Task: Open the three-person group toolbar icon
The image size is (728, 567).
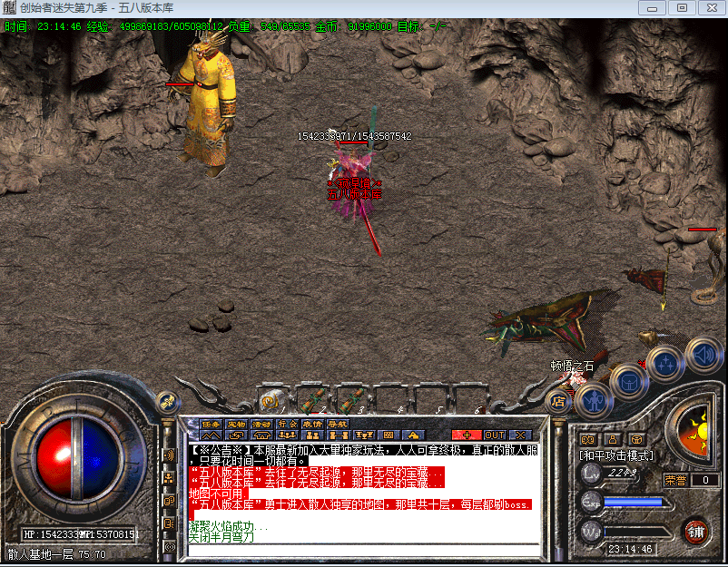Action: click(x=287, y=435)
